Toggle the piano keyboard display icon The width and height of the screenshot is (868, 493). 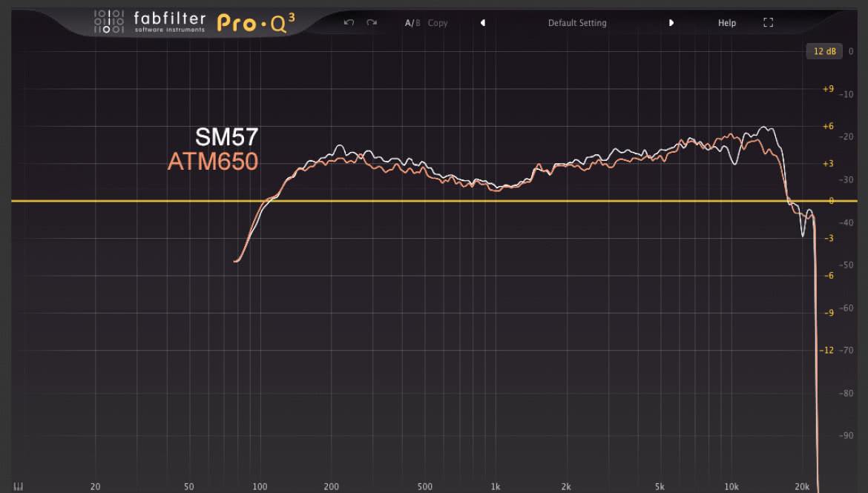point(19,486)
